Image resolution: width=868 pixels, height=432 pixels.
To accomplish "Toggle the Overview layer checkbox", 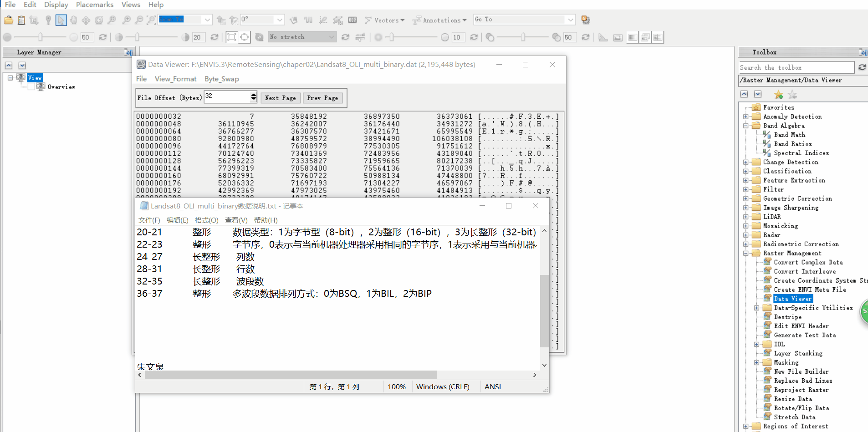I will pos(31,87).
